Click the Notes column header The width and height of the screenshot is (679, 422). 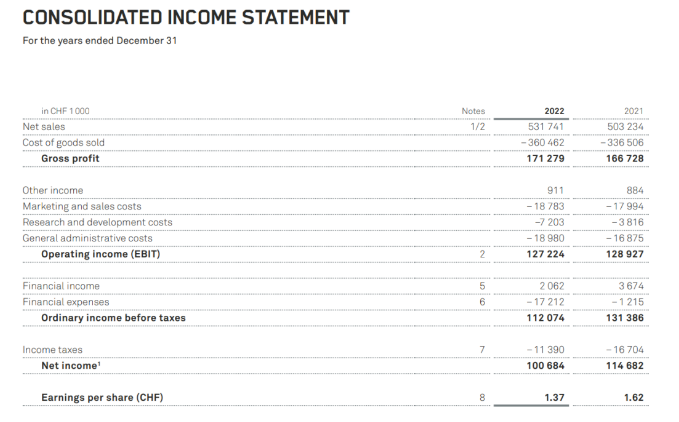(x=473, y=111)
